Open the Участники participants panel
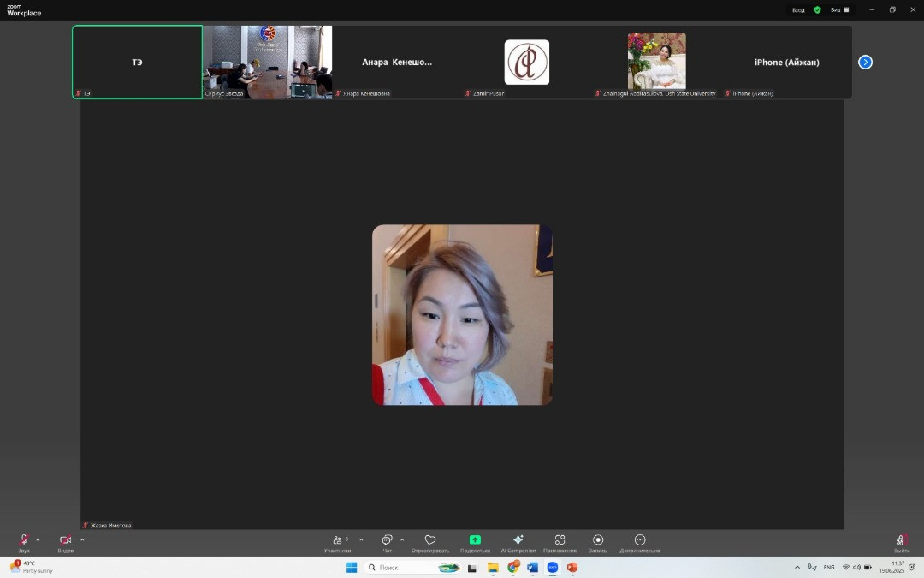 pyautogui.click(x=339, y=541)
